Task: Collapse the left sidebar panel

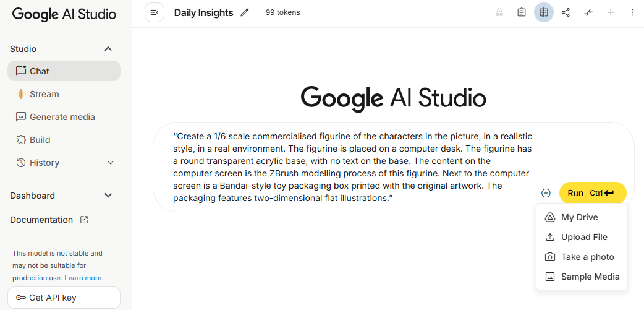Action: tap(155, 12)
